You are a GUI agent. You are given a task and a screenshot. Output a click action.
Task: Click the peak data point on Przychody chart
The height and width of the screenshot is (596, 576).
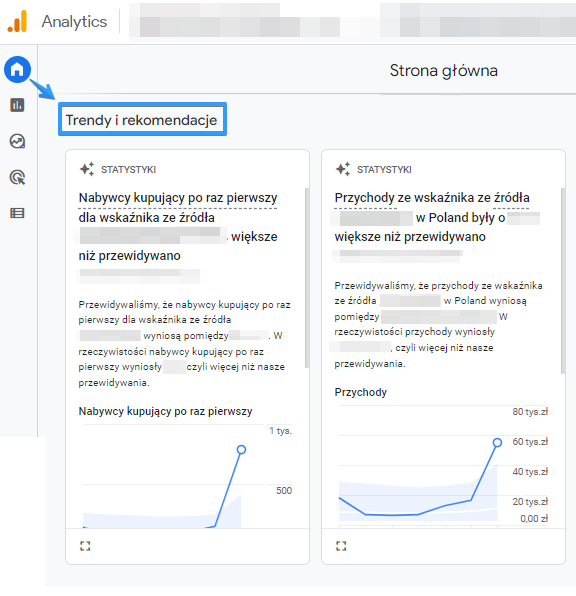[x=497, y=442]
